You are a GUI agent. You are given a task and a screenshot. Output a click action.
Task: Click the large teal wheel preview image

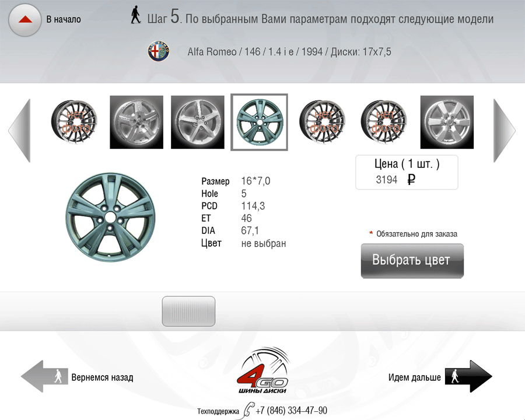pos(110,218)
